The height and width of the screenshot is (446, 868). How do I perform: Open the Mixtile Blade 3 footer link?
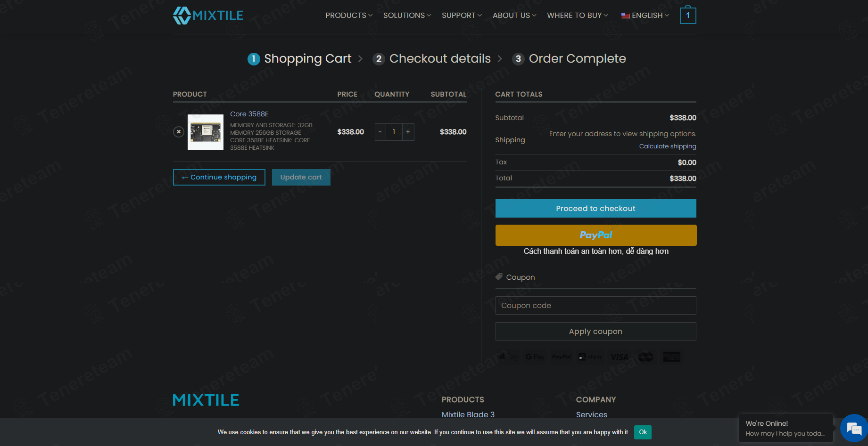(468, 414)
